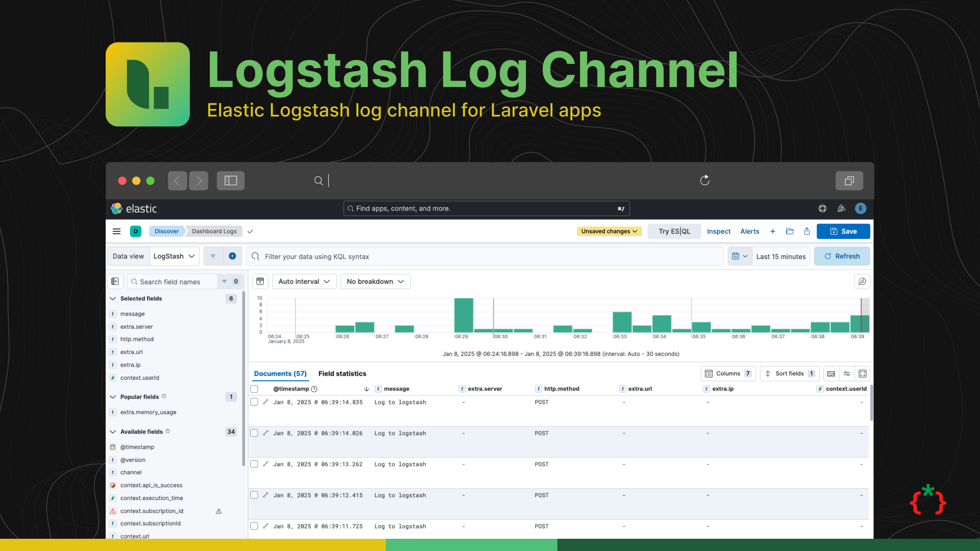Image resolution: width=980 pixels, height=551 pixels.
Task: Expand first document row details
Action: [x=266, y=402]
